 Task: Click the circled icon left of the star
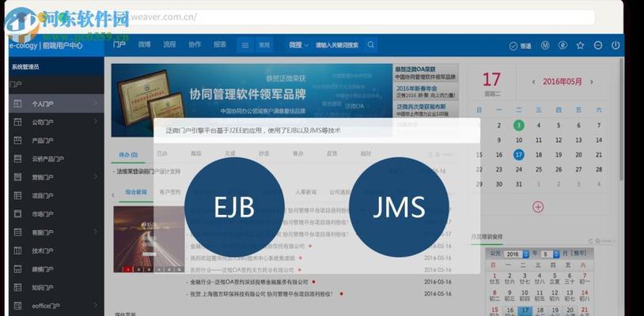coord(563,45)
